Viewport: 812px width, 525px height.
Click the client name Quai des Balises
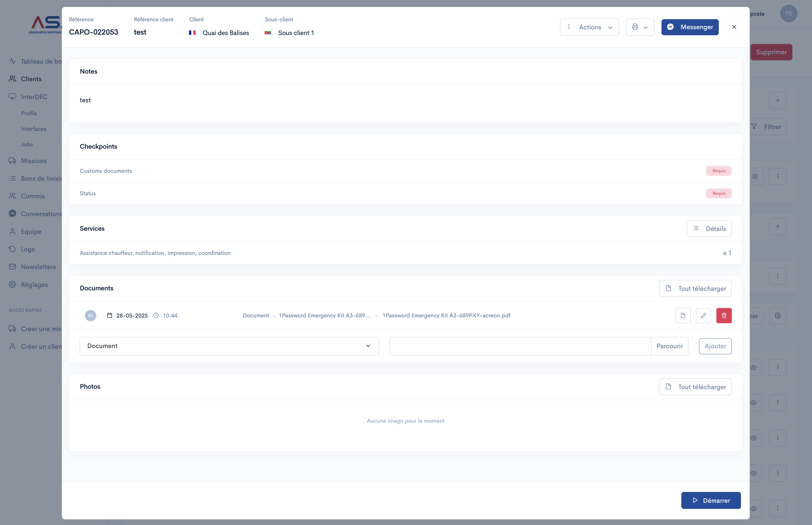point(225,33)
